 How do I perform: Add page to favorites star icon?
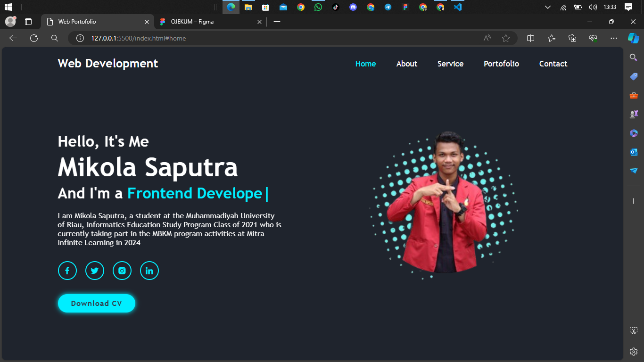pyautogui.click(x=506, y=38)
